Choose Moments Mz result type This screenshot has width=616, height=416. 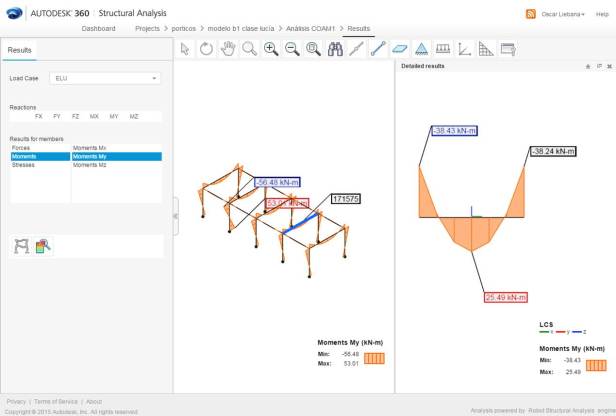pos(90,165)
